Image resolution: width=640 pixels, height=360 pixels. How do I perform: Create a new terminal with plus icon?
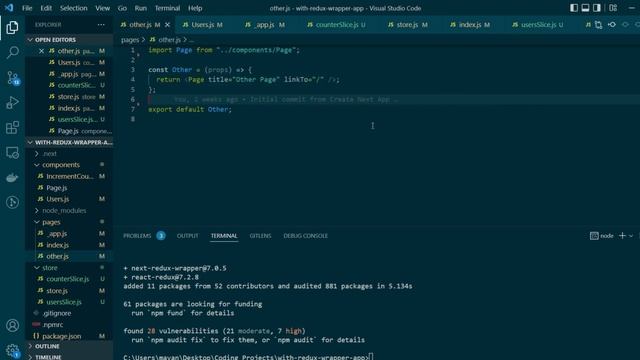622,236
